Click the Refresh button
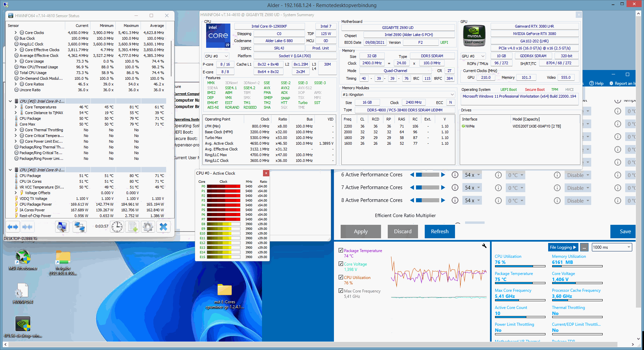This screenshot has width=644, height=350. coord(440,232)
